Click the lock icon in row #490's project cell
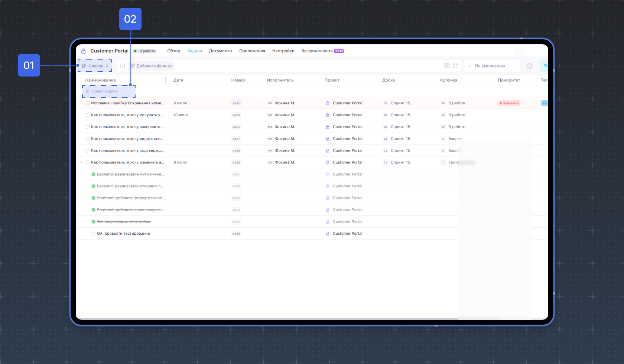 [x=328, y=103]
